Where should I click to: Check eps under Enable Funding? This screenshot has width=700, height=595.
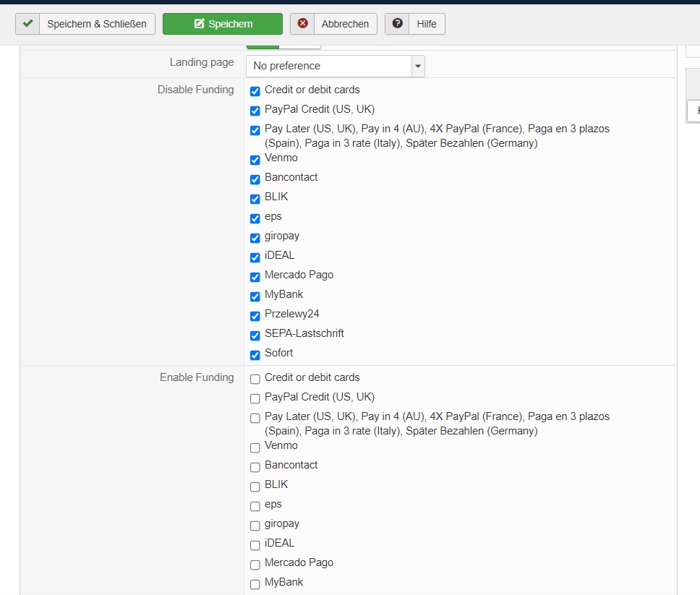pos(255,506)
